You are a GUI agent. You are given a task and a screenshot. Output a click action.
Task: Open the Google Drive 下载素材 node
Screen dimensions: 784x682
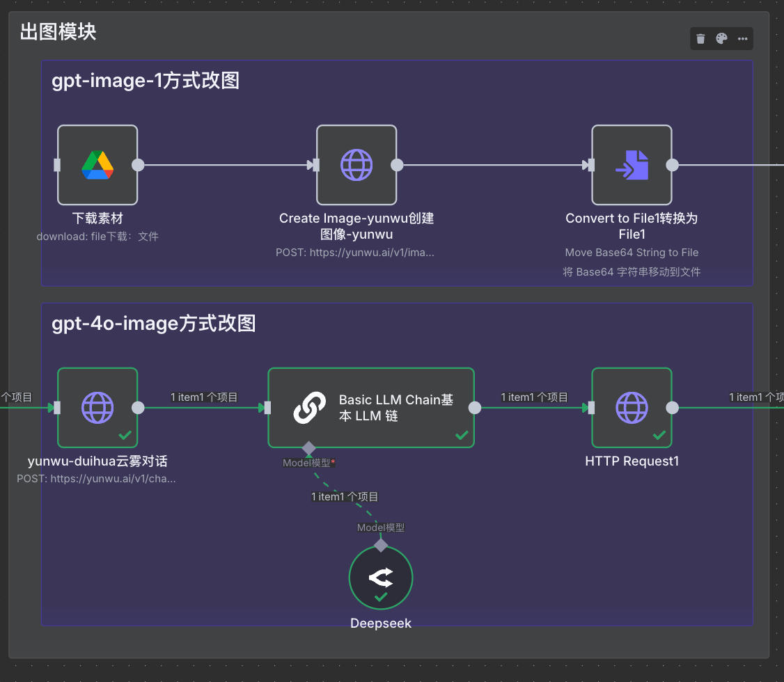97,165
